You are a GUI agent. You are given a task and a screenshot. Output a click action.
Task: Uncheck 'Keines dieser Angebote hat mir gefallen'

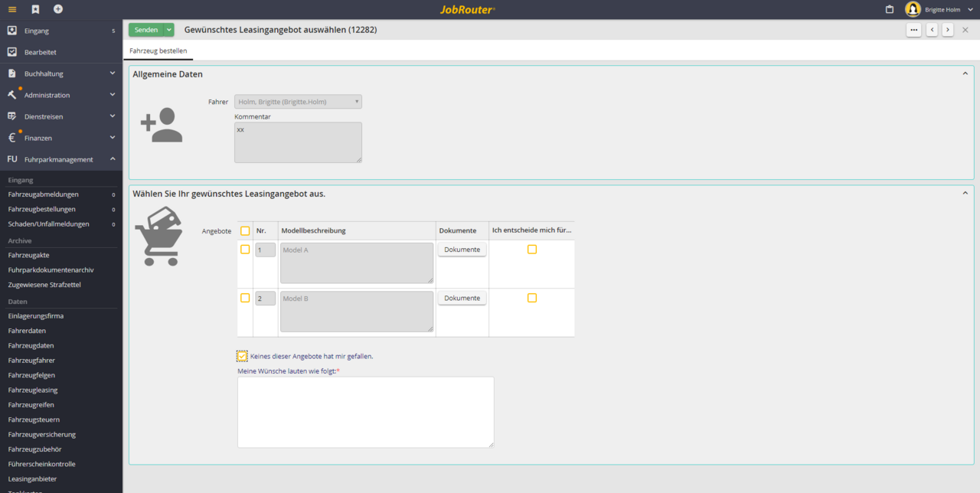(243, 356)
